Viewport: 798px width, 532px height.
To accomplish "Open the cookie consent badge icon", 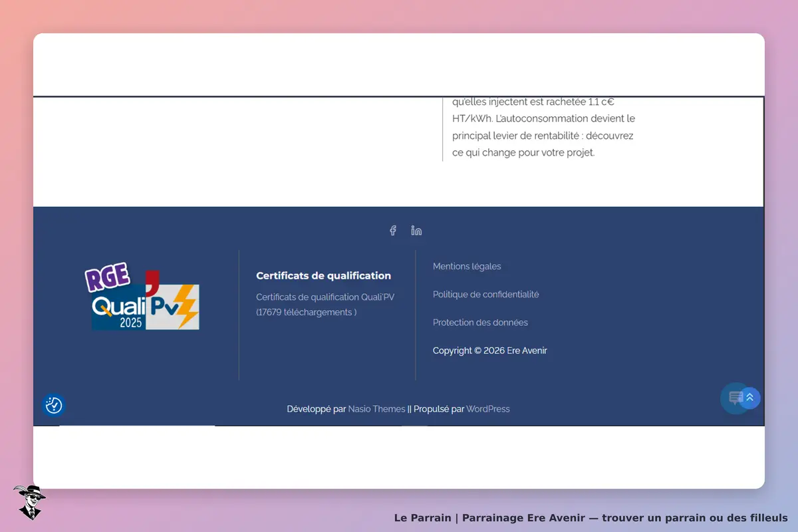I will (x=54, y=405).
